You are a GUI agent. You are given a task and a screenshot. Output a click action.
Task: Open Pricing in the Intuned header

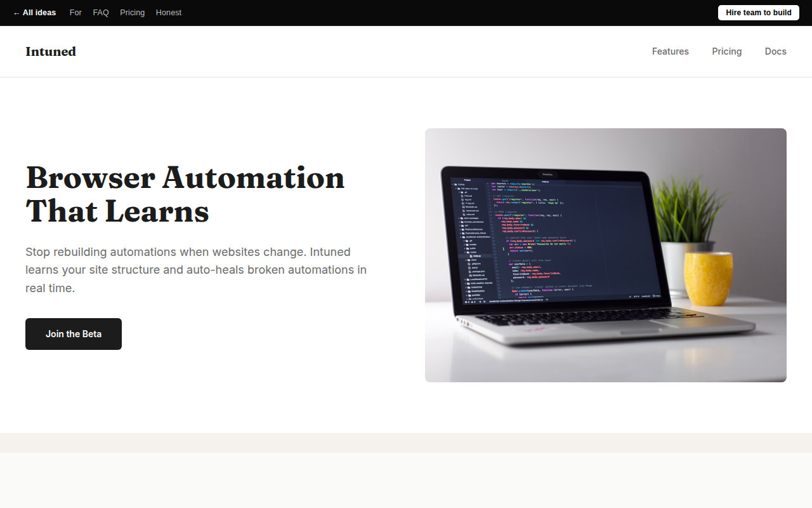(727, 51)
